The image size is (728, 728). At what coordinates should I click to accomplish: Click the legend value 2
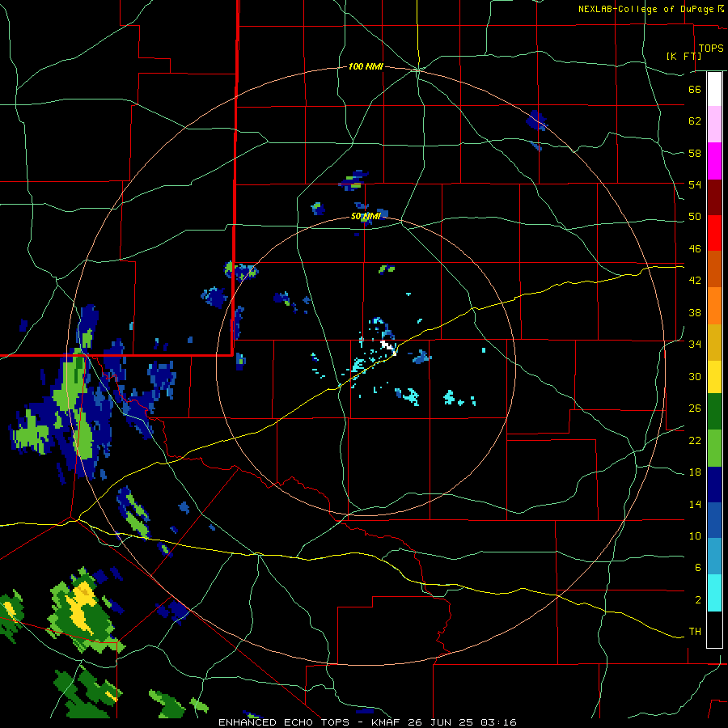click(x=697, y=600)
